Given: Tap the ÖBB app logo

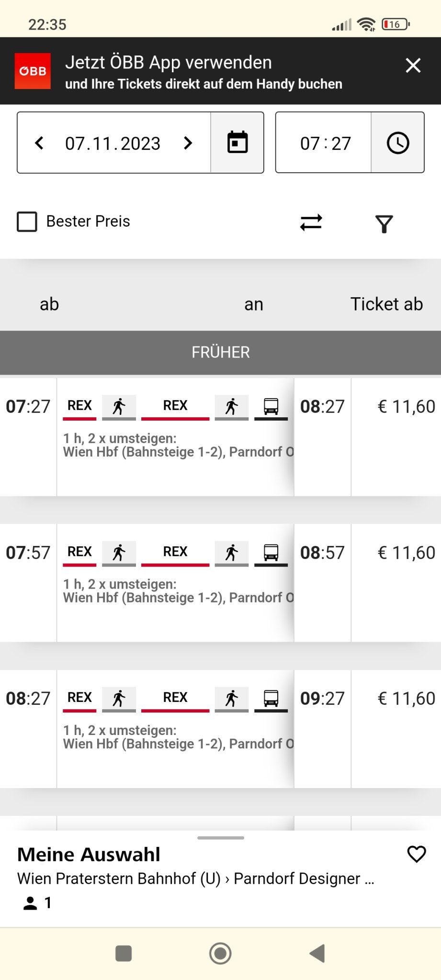Looking at the screenshot, I should point(33,71).
